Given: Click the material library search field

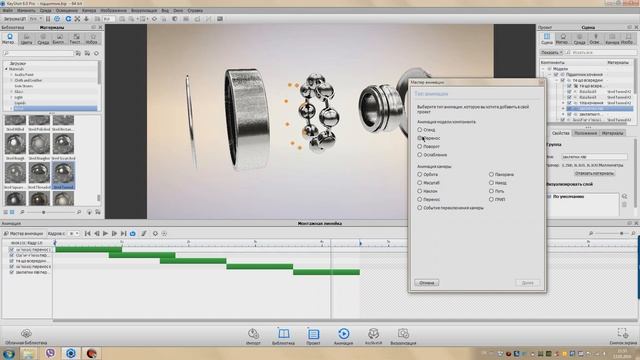Looking at the screenshot, I should (x=39, y=53).
